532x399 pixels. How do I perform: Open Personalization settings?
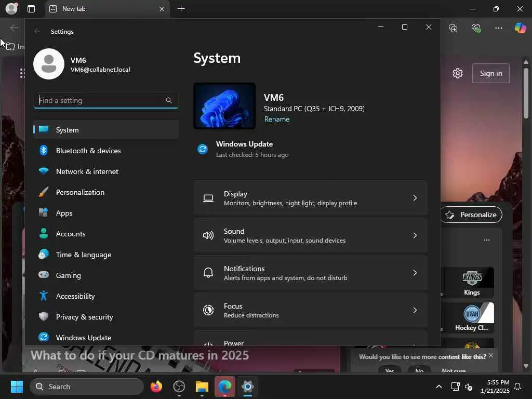106,192
